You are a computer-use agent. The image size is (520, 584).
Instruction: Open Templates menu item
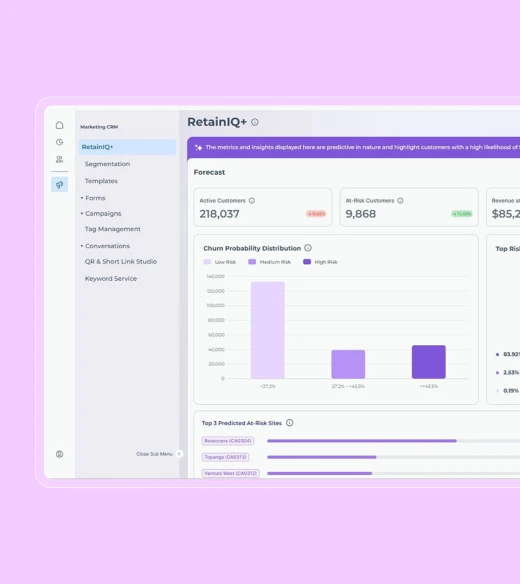coord(101,181)
